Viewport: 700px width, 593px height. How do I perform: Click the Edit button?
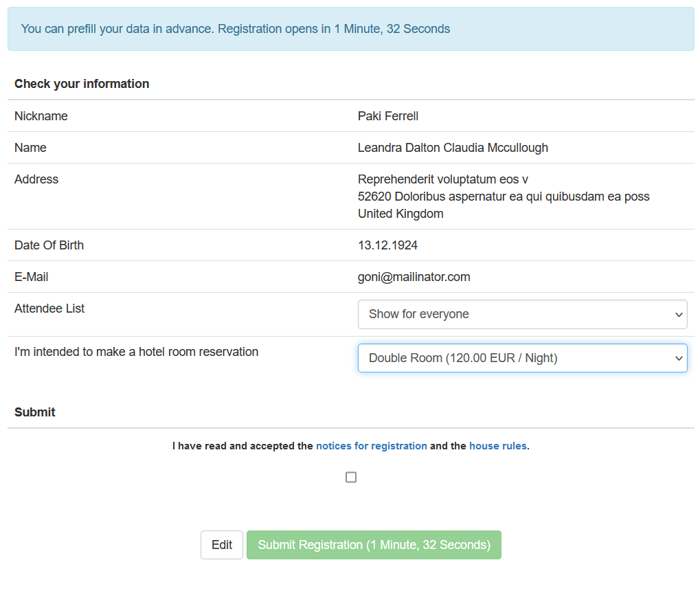pyautogui.click(x=221, y=545)
